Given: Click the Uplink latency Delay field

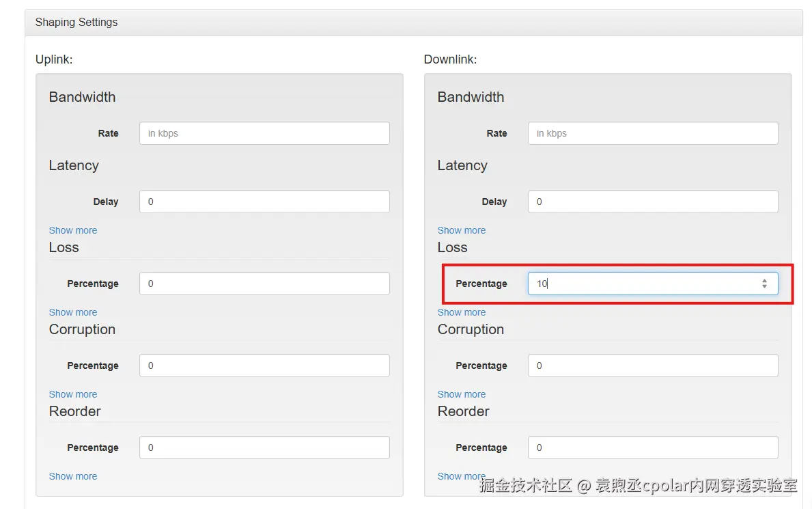Looking at the screenshot, I should (x=264, y=202).
